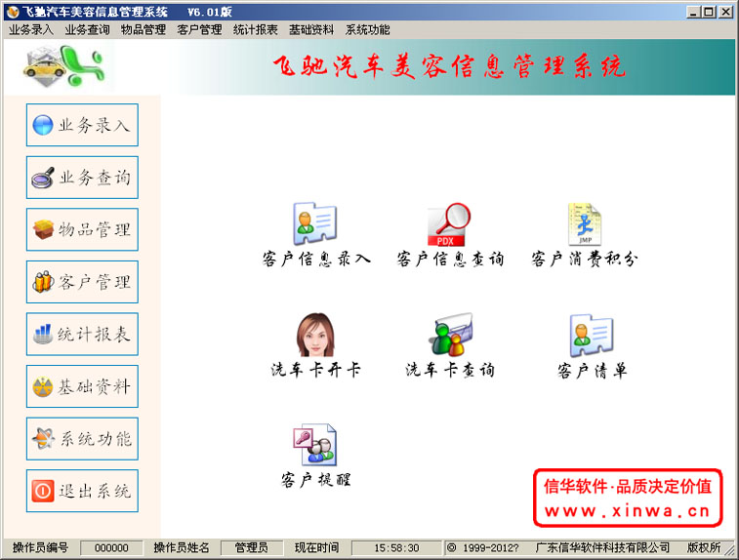Open the 系统功能 menu in the menu bar
Viewport: 739px width, 560px height.
pos(368,30)
